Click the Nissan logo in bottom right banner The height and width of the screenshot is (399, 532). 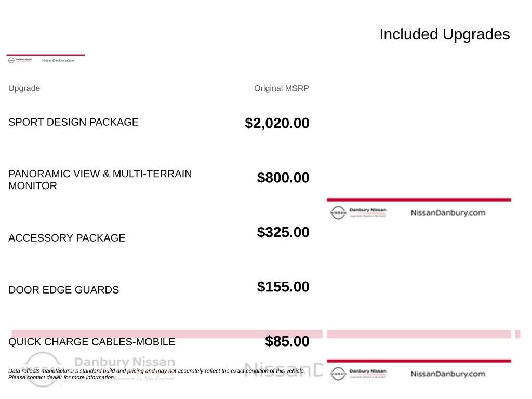click(x=338, y=374)
